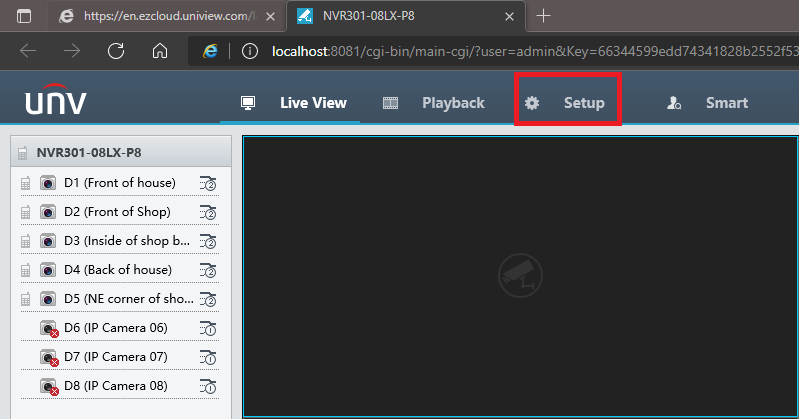Click the device icon left of D3

coord(26,241)
